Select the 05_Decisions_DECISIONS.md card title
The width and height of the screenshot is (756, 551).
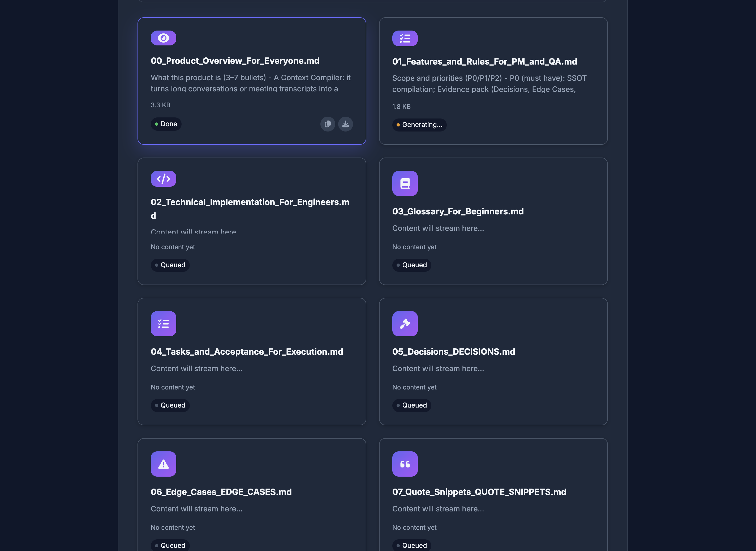[453, 351]
